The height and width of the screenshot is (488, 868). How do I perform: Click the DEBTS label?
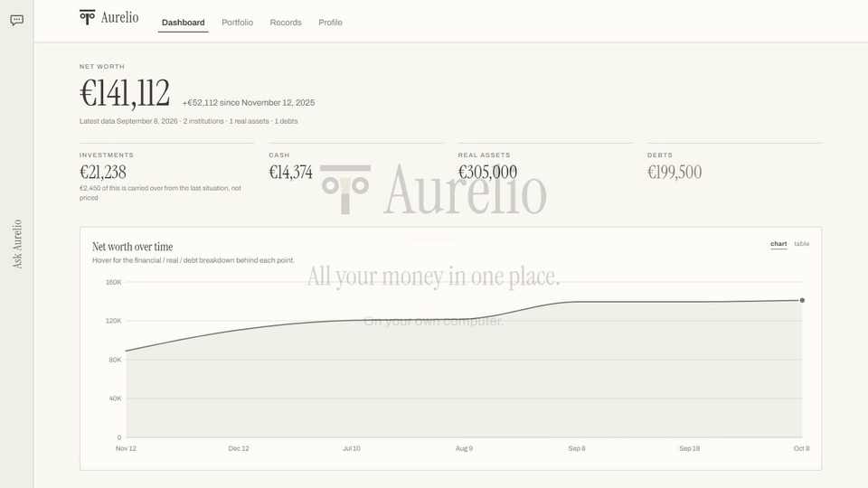pos(660,155)
